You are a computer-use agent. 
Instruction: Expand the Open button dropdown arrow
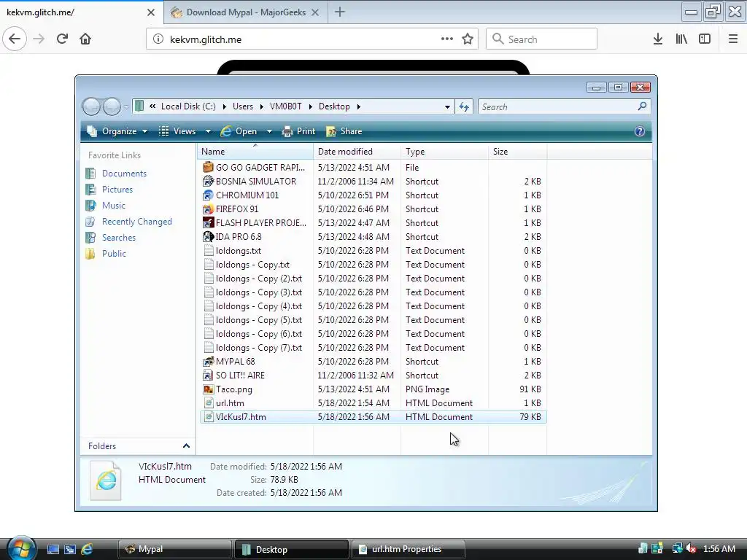point(269,131)
